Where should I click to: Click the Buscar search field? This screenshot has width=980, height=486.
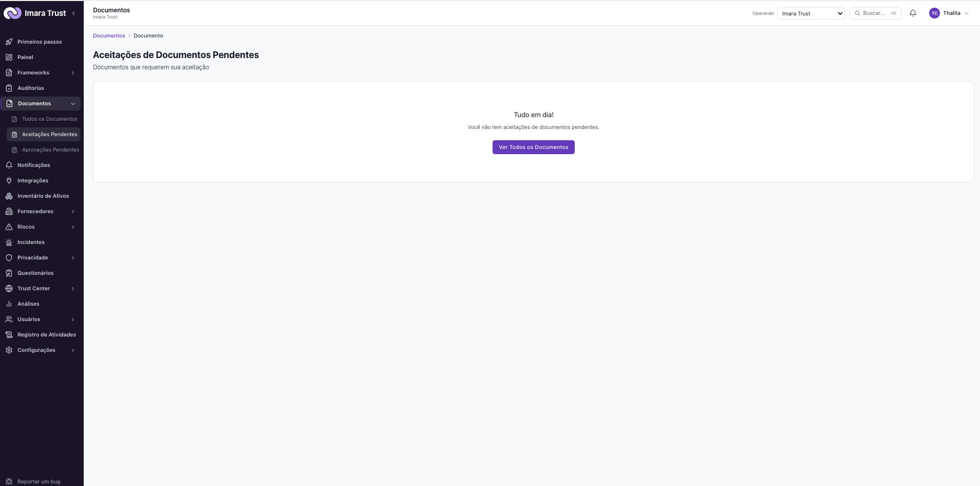pos(875,13)
